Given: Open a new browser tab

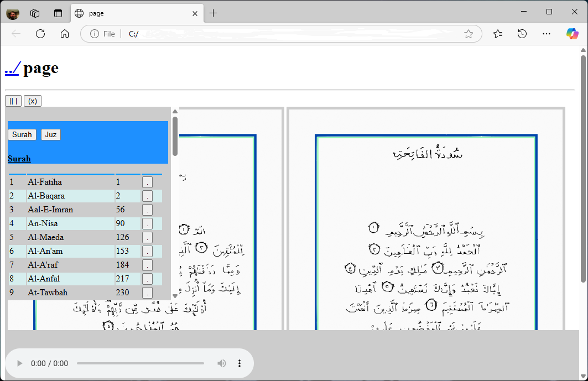Looking at the screenshot, I should (x=213, y=13).
